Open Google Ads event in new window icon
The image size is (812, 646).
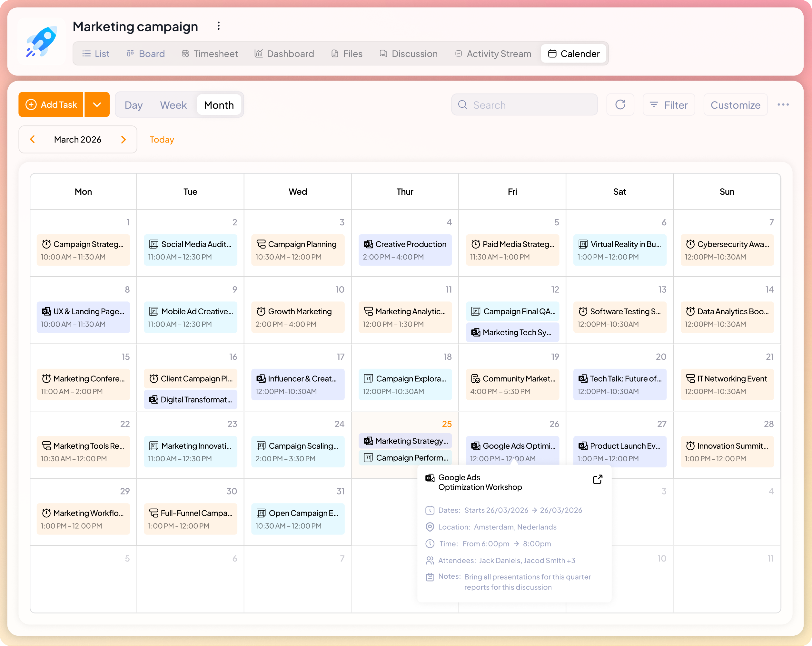[597, 479]
